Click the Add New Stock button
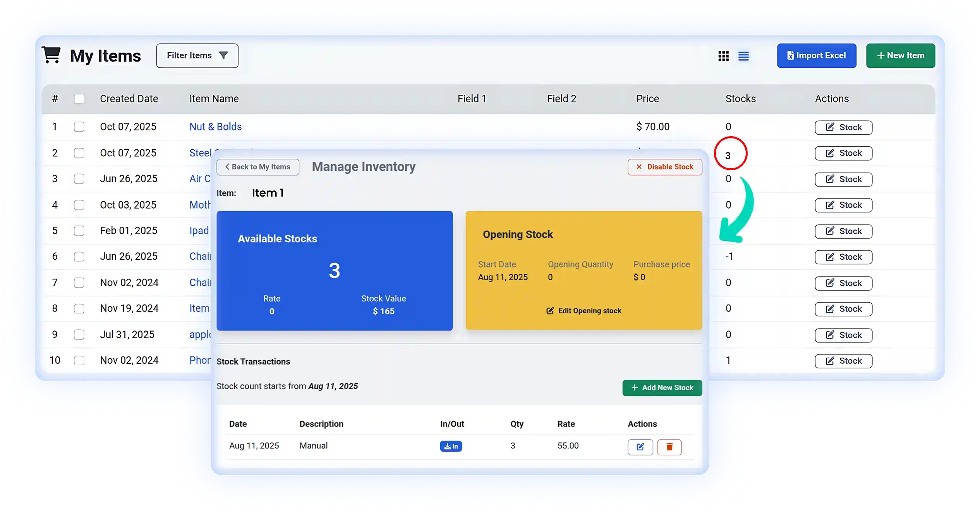The width and height of the screenshot is (980, 512). [x=662, y=387]
